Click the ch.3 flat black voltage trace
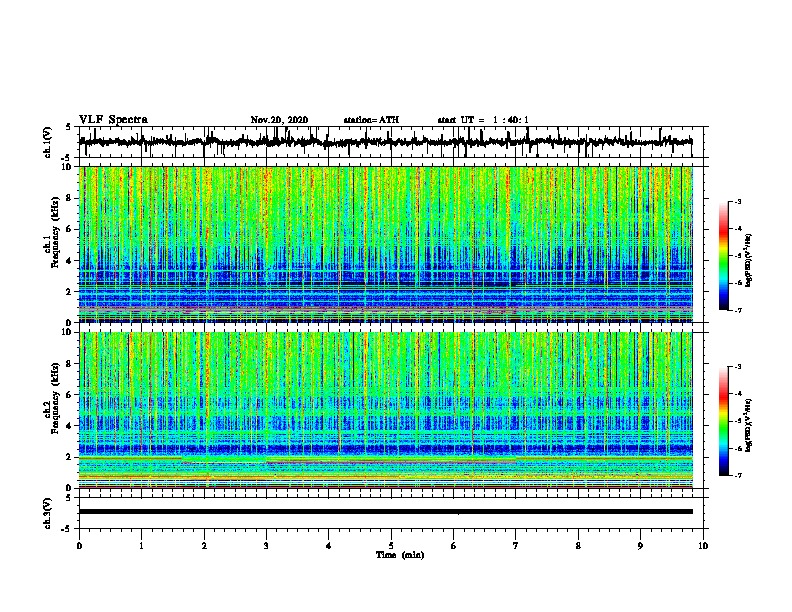Screen dimensions: 792x612 (386, 512)
